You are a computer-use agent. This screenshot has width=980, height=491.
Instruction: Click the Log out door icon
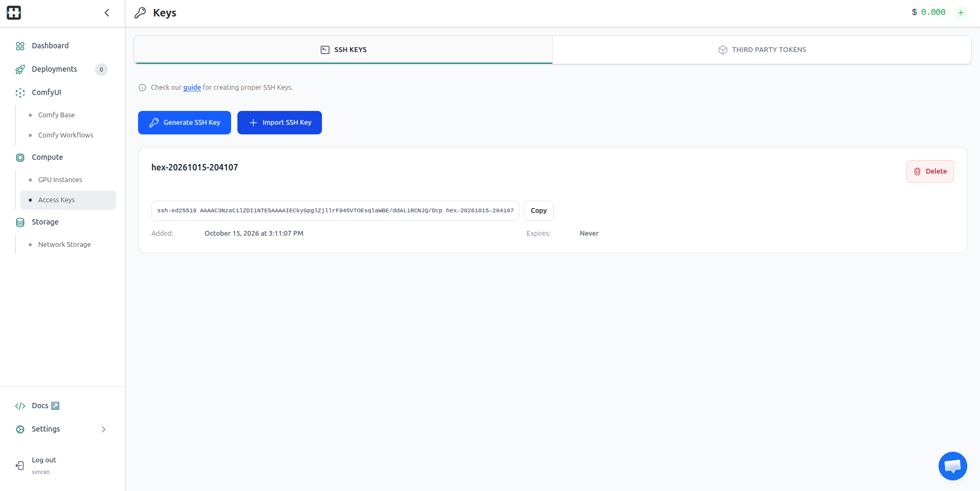[20, 466]
